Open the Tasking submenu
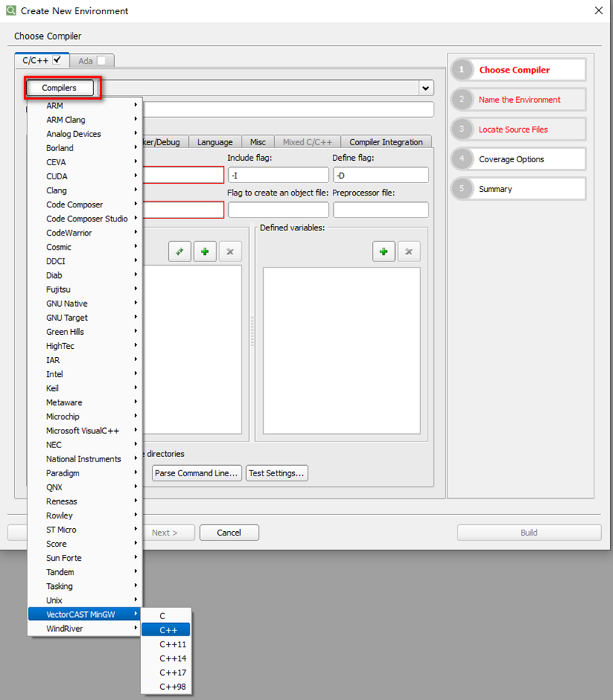The image size is (613, 700). (x=85, y=586)
